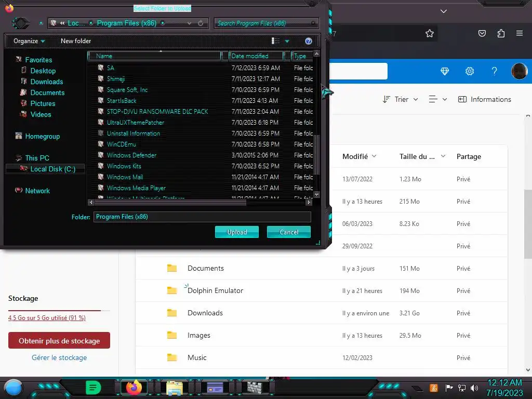Open the Dolphin Emulator folder in OneDrive

(x=215, y=291)
